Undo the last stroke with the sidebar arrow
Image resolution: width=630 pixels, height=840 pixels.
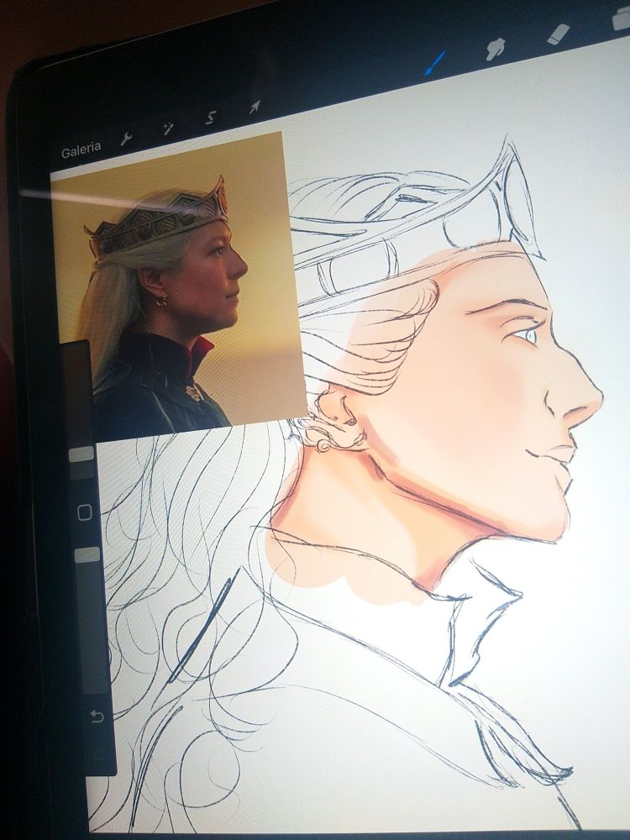(97, 717)
